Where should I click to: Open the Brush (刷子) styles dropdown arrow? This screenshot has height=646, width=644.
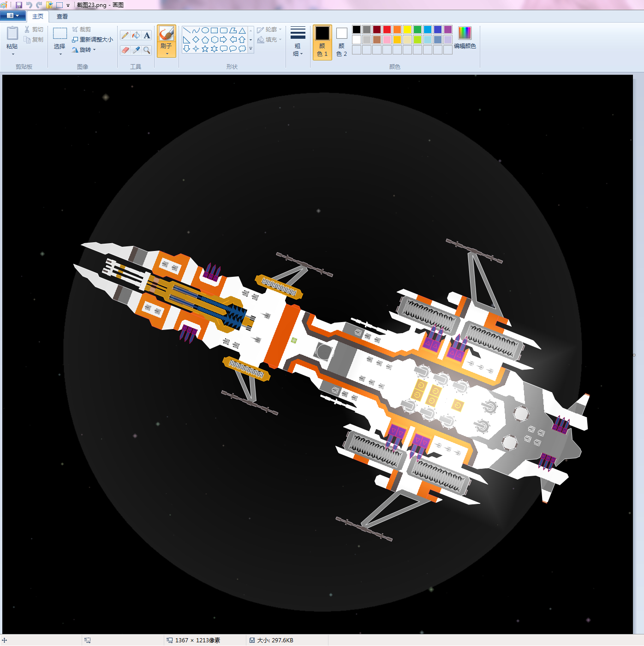coord(167,54)
